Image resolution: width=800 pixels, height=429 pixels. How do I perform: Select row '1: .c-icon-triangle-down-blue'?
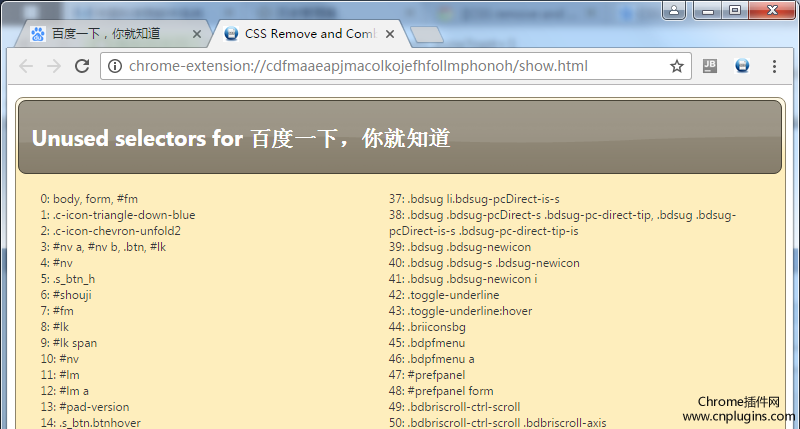click(x=118, y=215)
